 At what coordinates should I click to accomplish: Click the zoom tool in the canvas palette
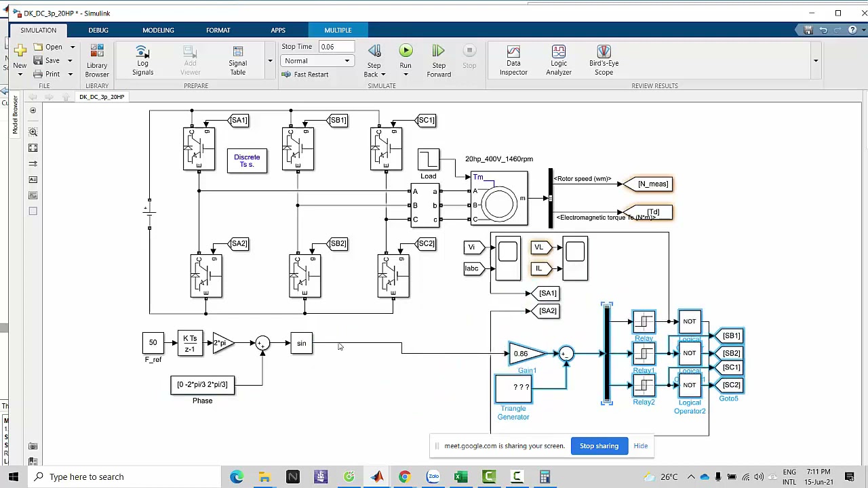tap(33, 132)
